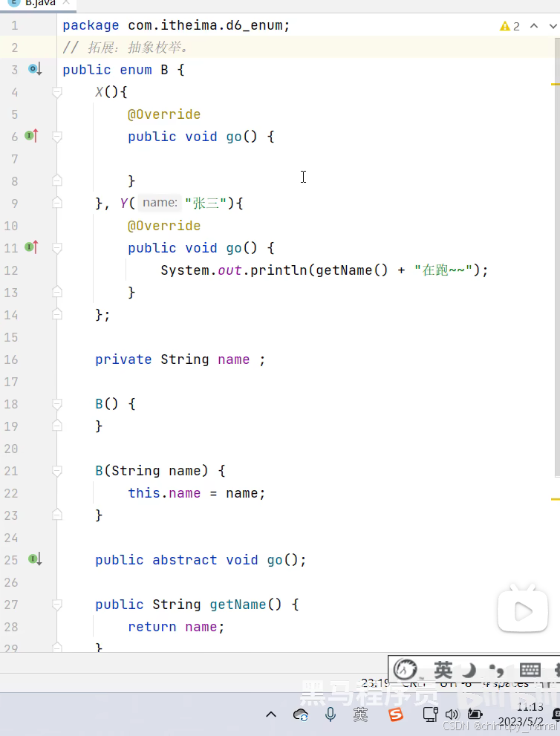The image size is (560, 736).
Task: Click the taskbar clock showing 11:13
Action: pos(530,707)
